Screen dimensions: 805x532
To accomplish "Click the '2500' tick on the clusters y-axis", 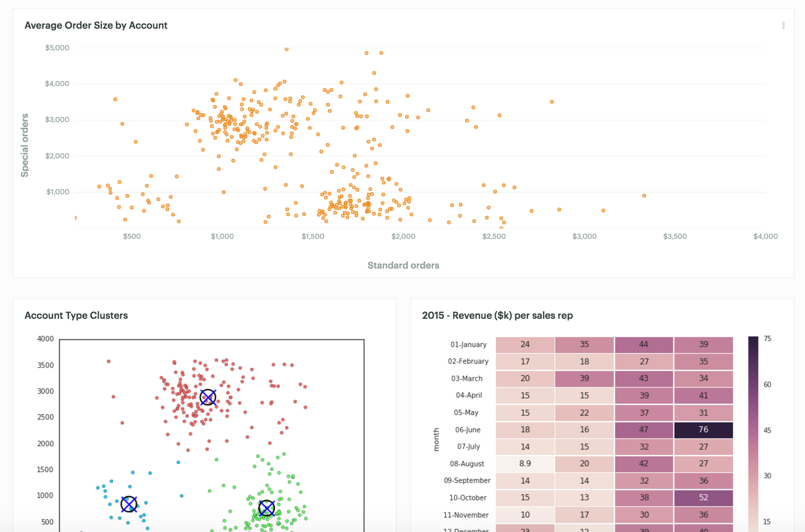I will tap(46, 417).
